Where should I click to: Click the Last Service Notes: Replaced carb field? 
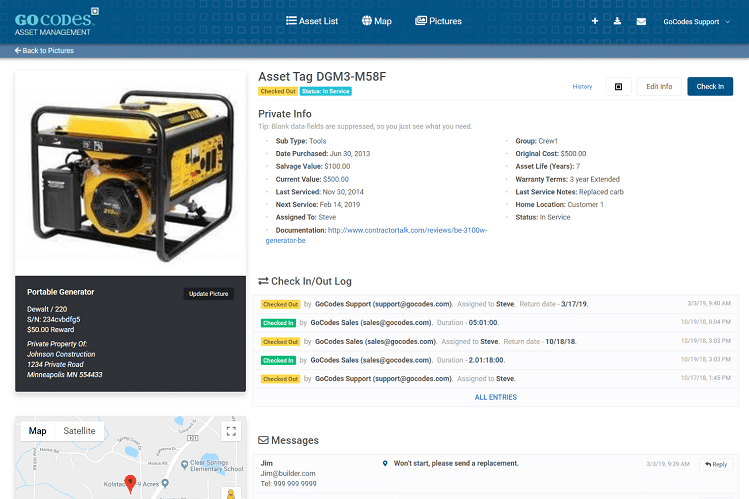click(x=569, y=192)
